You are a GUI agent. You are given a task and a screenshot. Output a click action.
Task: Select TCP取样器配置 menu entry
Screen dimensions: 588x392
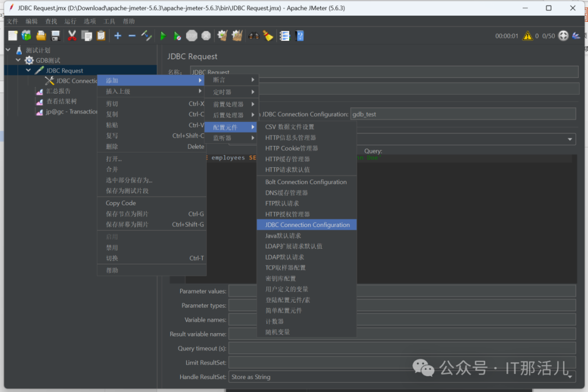click(307, 267)
